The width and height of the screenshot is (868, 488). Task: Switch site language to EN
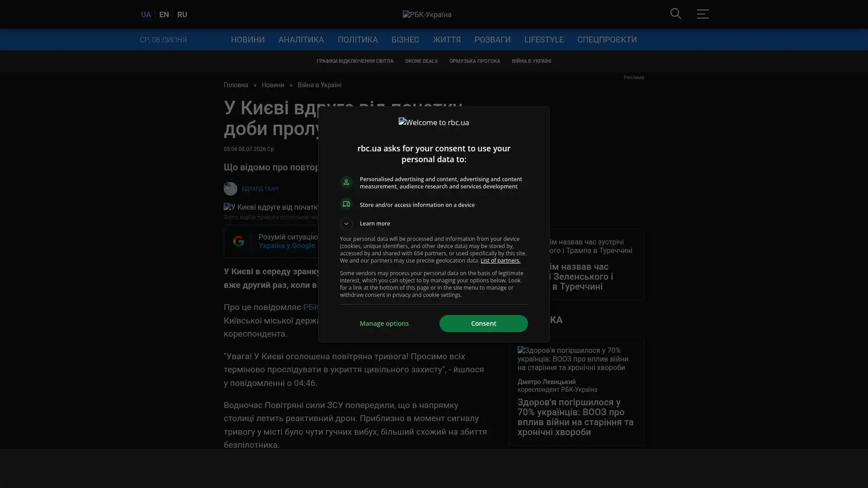point(164,14)
